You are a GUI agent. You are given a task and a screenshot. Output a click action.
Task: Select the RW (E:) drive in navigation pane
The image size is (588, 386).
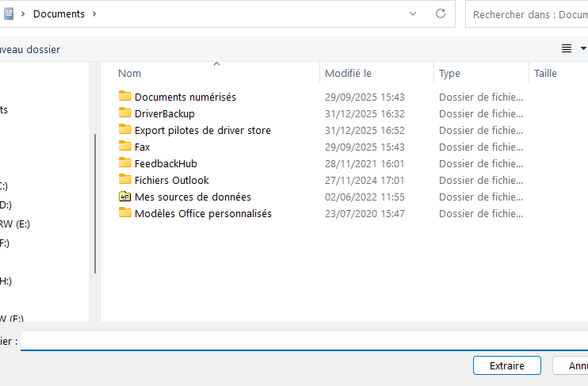pos(15,224)
